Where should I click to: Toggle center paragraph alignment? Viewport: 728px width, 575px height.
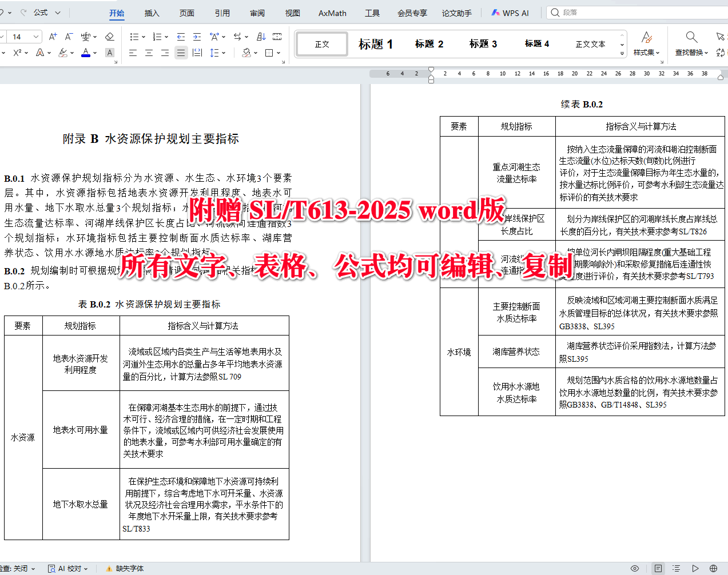tap(149, 53)
